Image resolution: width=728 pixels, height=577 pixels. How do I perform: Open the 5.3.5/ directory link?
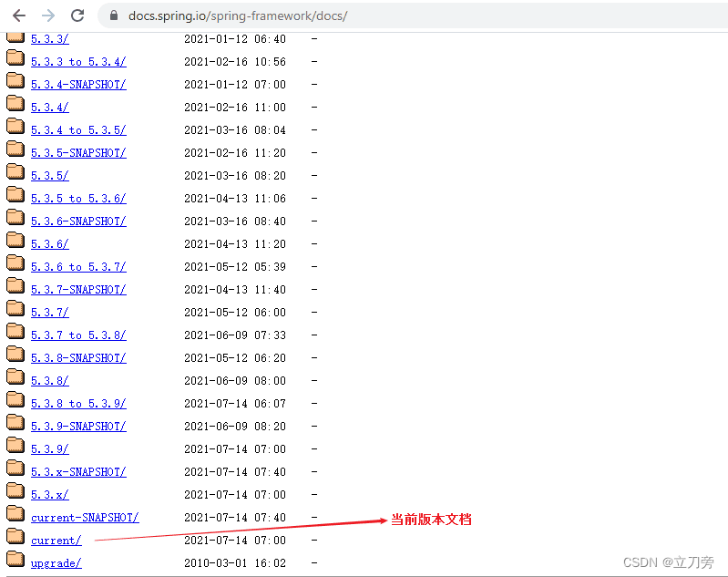pos(50,176)
